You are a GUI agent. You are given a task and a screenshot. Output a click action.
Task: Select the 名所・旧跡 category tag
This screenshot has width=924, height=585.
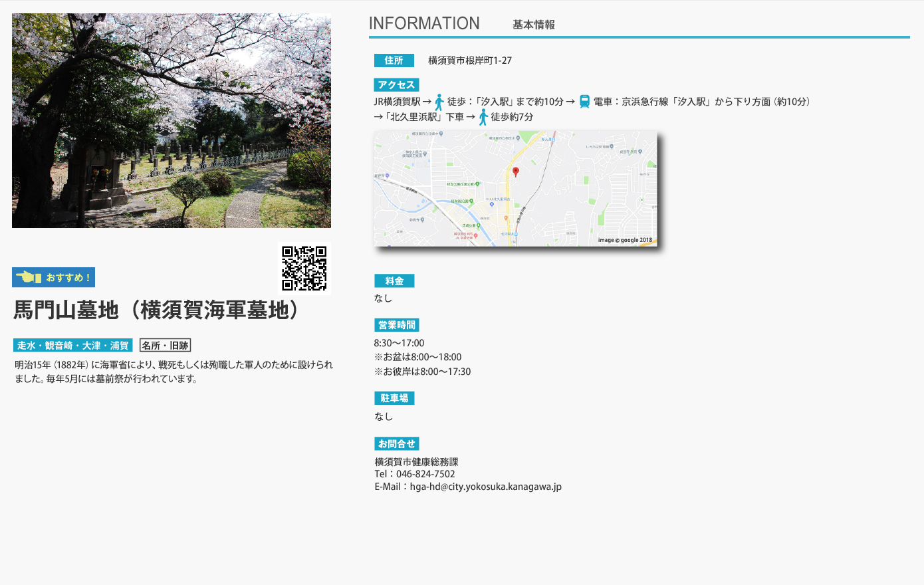[166, 346]
